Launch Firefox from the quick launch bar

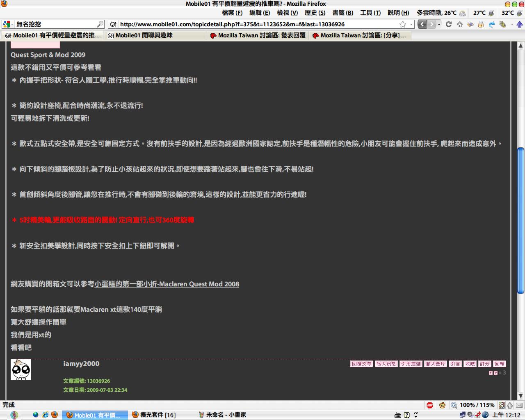coord(55,415)
